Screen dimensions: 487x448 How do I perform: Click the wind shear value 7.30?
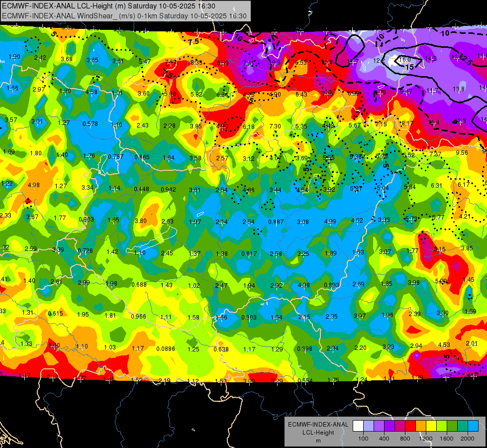pos(275,126)
